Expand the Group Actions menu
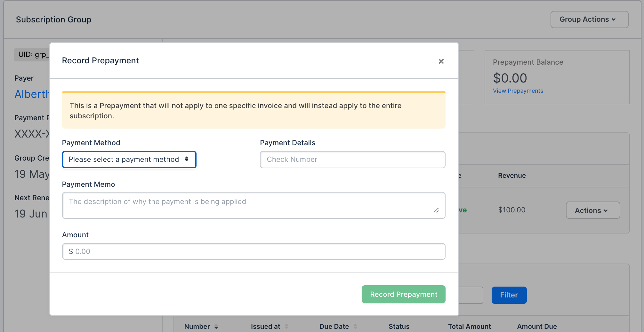 pos(589,20)
